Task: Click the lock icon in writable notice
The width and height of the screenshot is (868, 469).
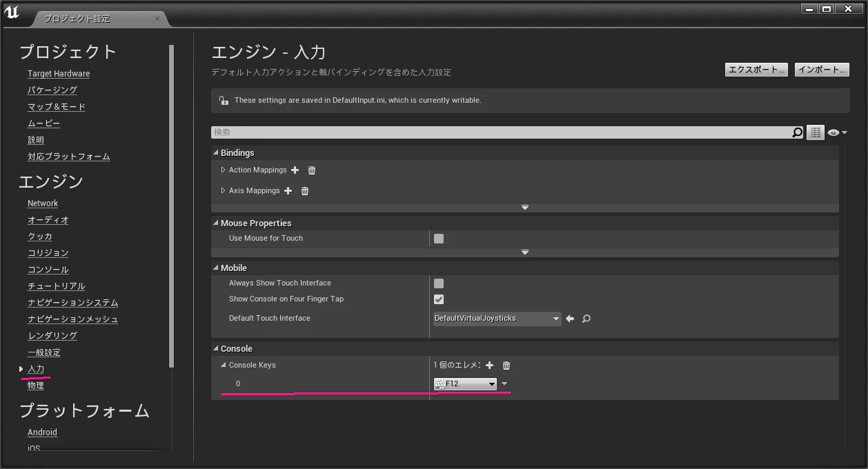Action: coord(224,101)
